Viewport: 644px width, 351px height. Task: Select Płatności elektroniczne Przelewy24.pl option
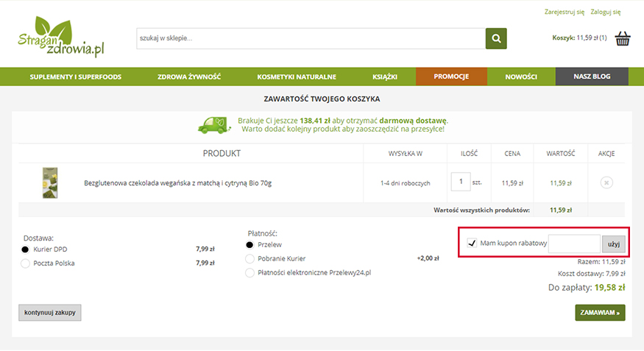click(x=250, y=272)
